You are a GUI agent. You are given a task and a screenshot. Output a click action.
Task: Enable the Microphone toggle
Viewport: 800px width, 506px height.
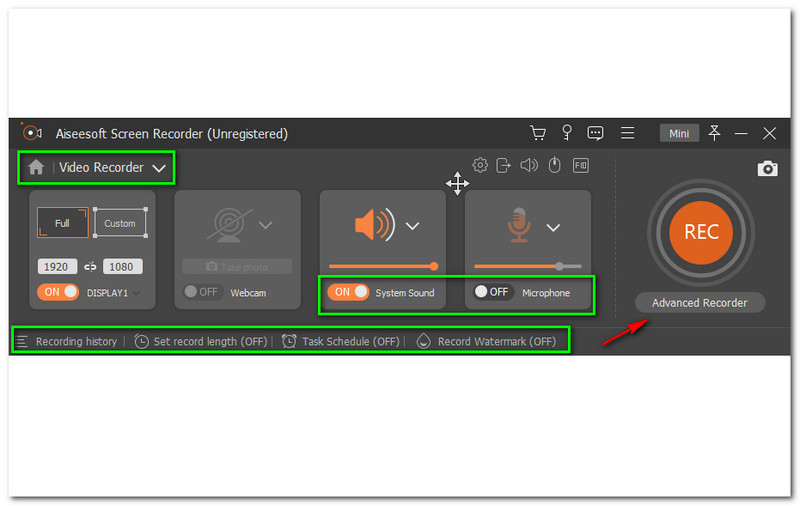tap(493, 292)
